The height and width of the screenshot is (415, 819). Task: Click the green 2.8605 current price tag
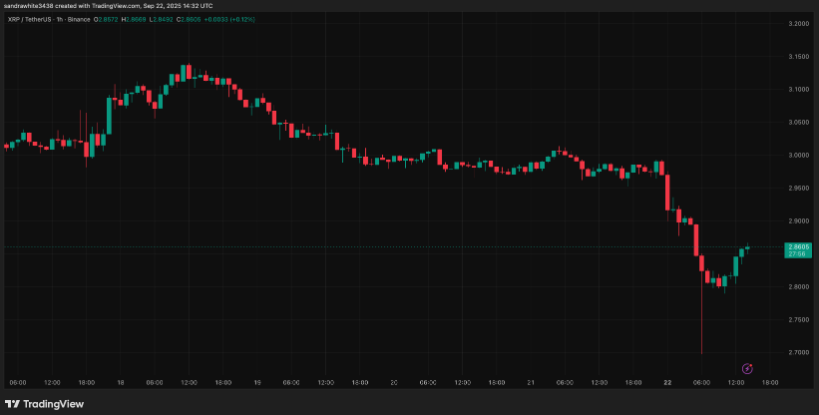pos(798,250)
